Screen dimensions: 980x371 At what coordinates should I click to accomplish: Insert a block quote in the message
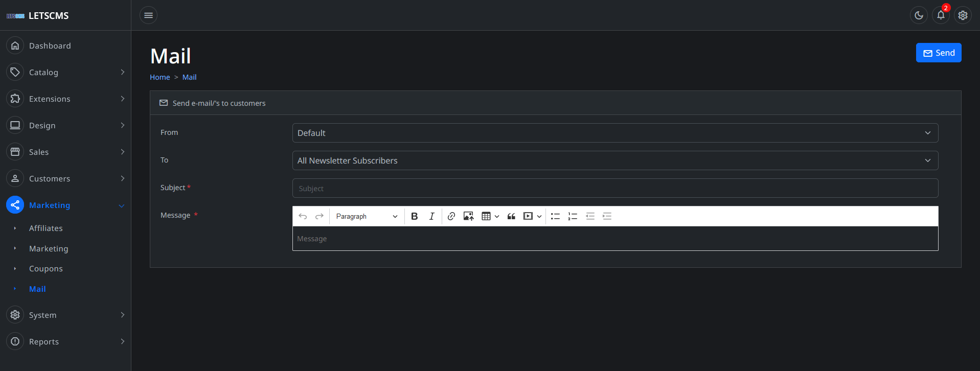511,216
